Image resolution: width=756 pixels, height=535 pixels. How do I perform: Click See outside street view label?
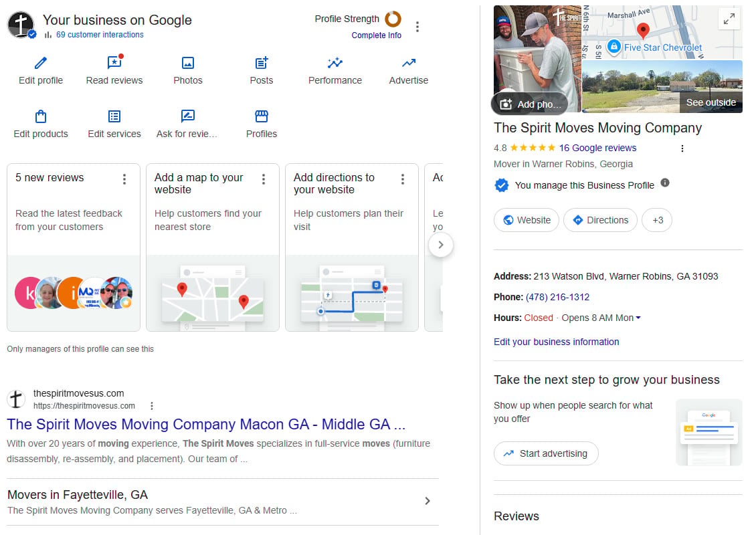(711, 103)
